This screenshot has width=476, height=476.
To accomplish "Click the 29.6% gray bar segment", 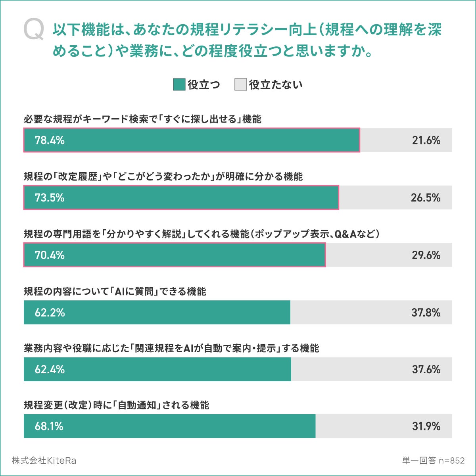I will click(x=389, y=255).
